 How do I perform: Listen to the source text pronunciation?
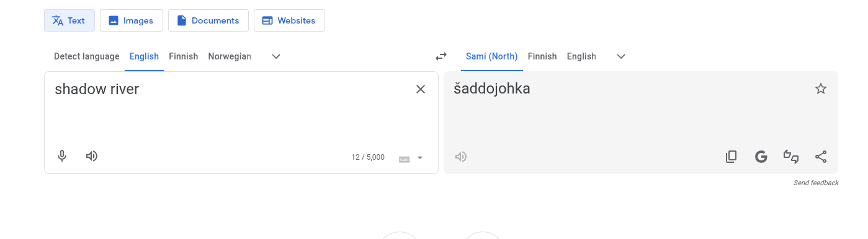pos(92,156)
